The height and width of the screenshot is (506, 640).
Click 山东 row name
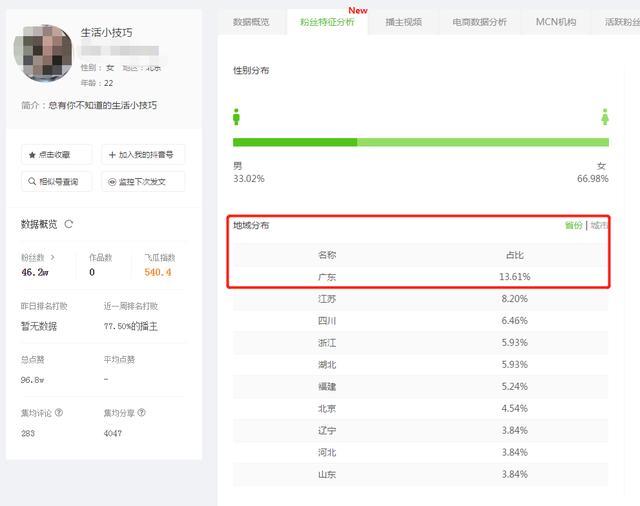pos(327,475)
